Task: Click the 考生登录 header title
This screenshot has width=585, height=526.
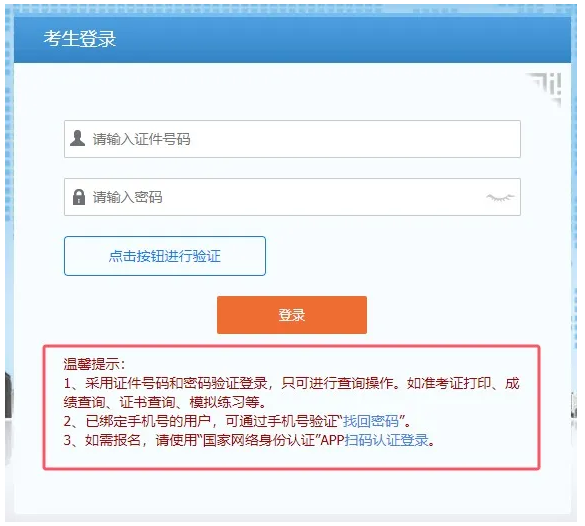Action: (79, 39)
